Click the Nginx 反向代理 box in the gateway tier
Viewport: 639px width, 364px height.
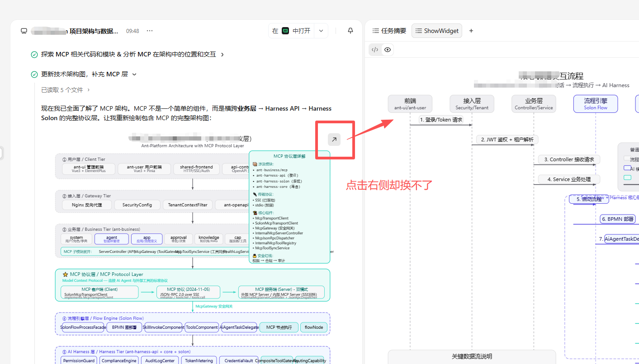87,205
